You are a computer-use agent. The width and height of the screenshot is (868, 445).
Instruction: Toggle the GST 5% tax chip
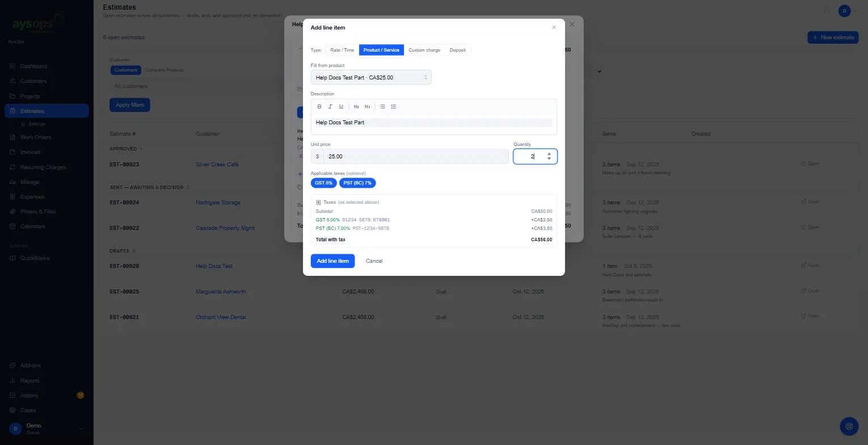pyautogui.click(x=323, y=183)
